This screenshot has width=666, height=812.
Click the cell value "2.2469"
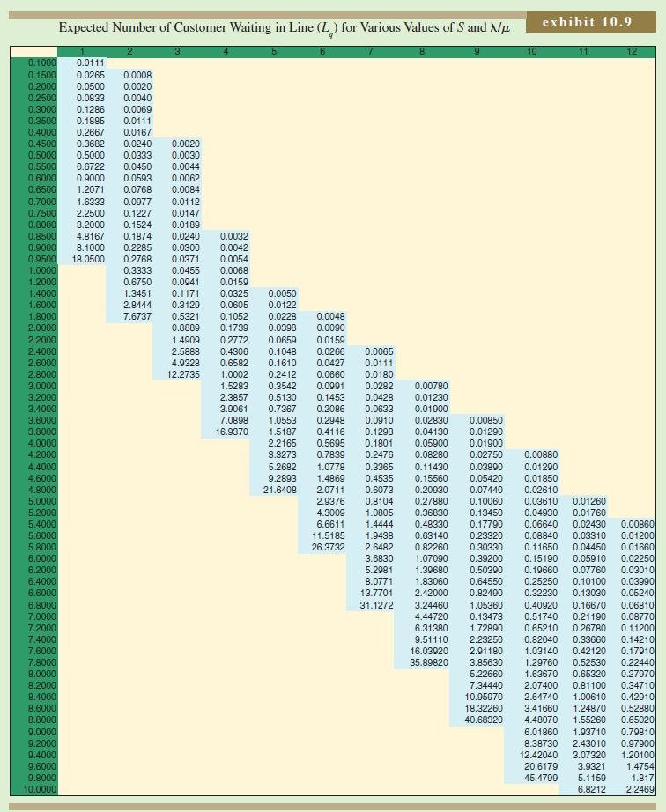(x=640, y=790)
